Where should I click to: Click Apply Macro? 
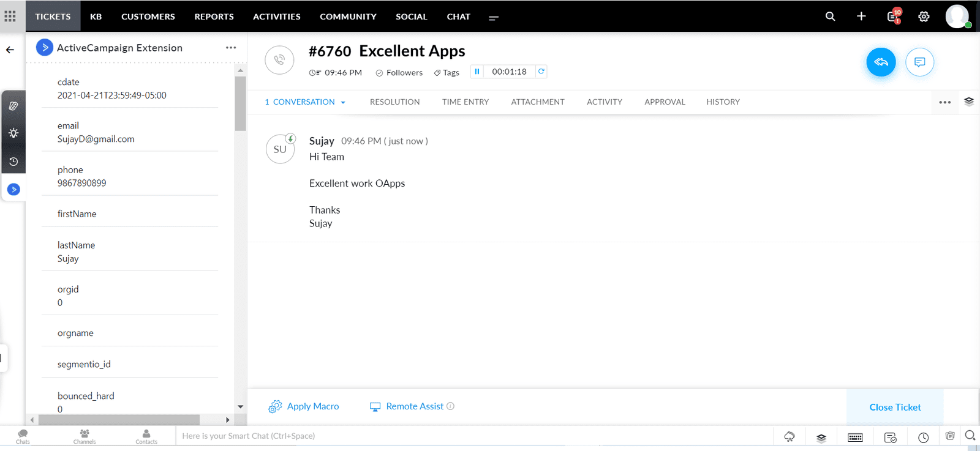tap(304, 406)
